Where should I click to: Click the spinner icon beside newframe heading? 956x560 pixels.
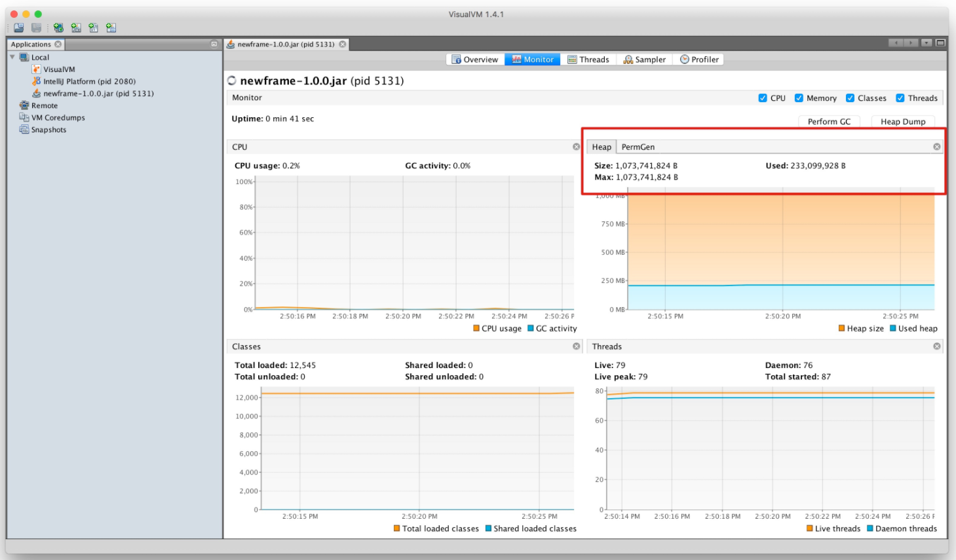[x=231, y=81]
